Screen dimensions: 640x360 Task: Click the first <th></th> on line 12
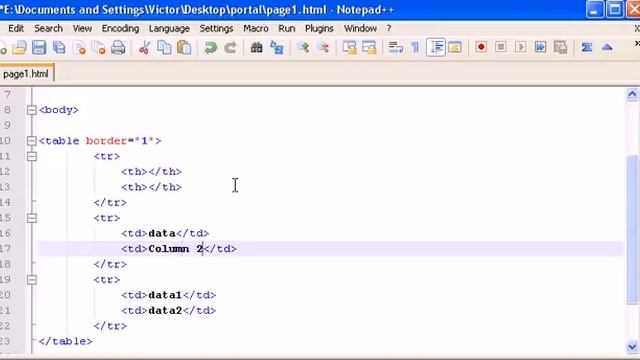click(x=151, y=172)
